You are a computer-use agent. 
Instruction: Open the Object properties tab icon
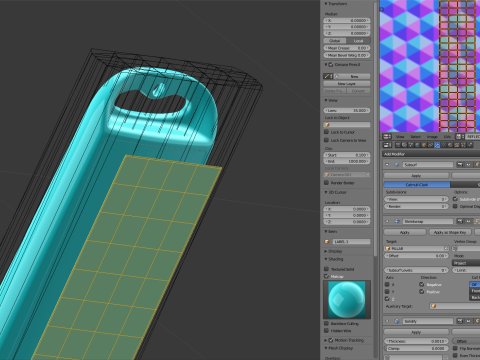(424, 145)
